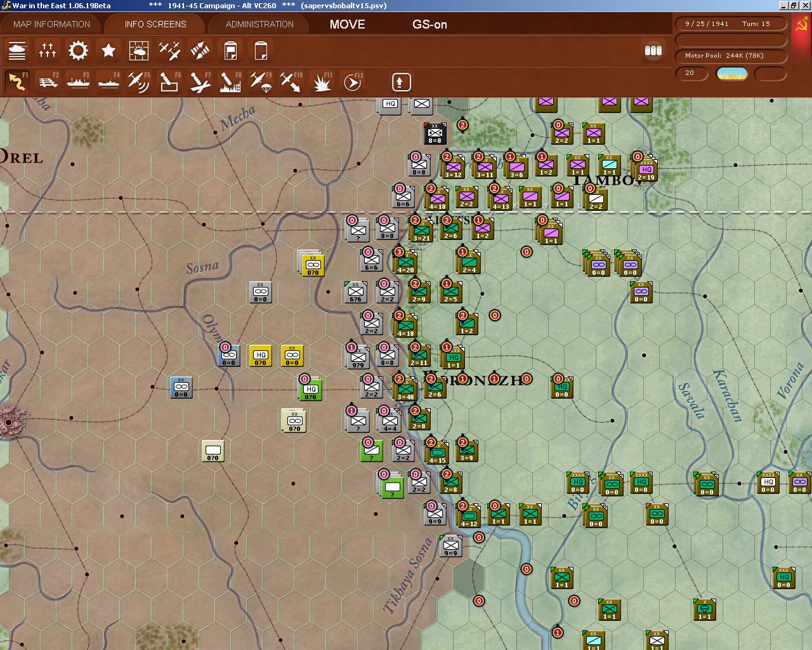This screenshot has width=812, height=650.
Task: Switch to the ADMINISTRATION tab
Action: [x=259, y=24]
